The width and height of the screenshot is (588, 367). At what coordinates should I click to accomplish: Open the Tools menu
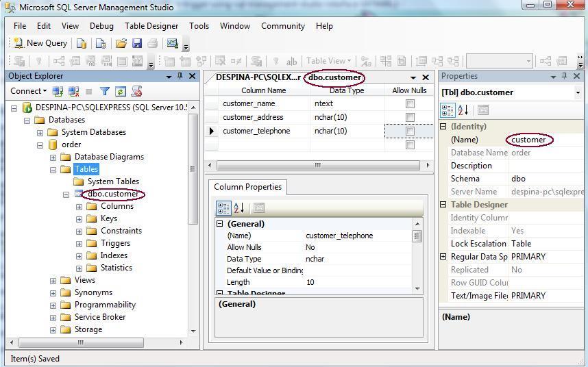tap(199, 26)
